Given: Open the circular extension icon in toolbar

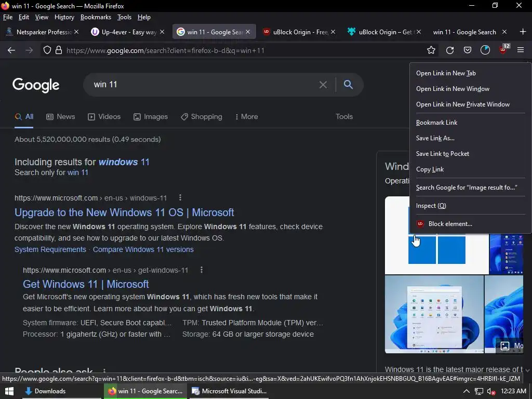Looking at the screenshot, I should [485, 50].
